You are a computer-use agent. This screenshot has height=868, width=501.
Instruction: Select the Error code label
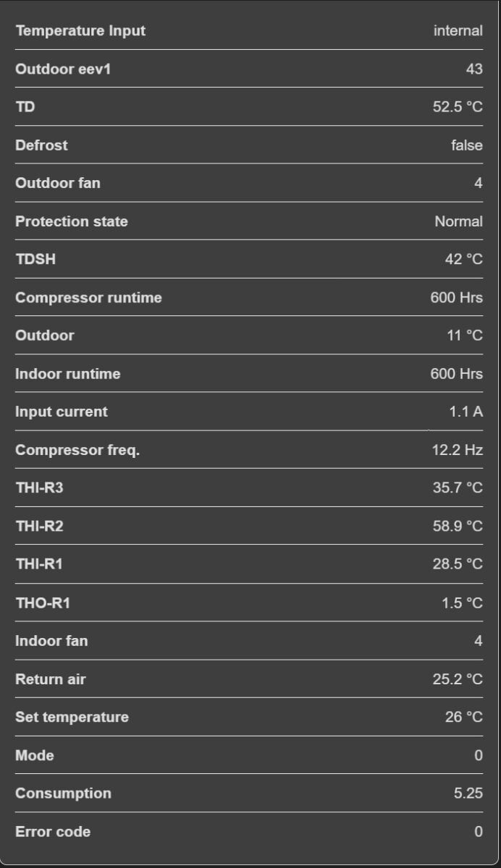53,832
